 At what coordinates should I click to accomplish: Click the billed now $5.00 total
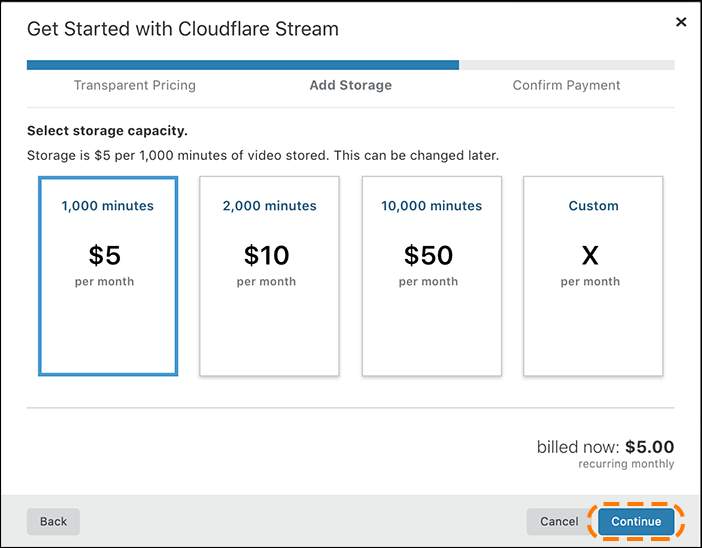[605, 447]
